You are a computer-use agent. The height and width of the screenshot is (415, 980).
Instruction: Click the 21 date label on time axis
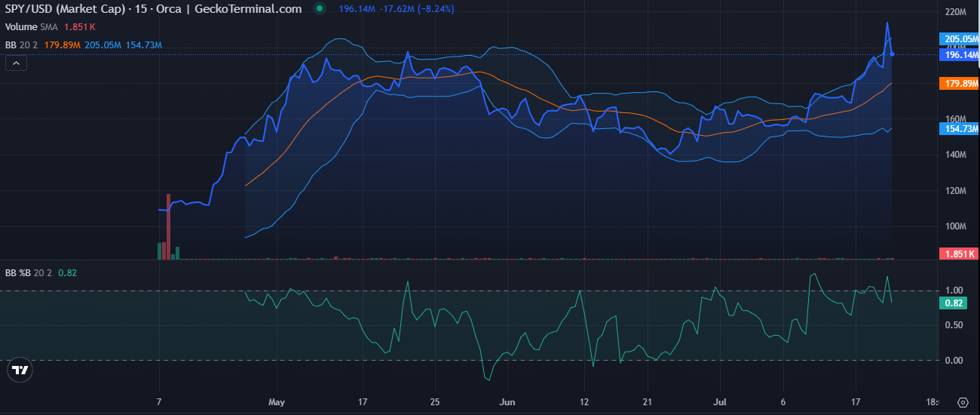pos(648,402)
